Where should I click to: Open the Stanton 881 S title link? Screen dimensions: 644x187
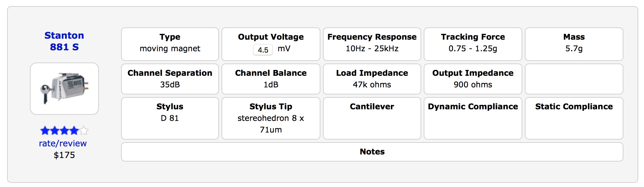click(64, 41)
